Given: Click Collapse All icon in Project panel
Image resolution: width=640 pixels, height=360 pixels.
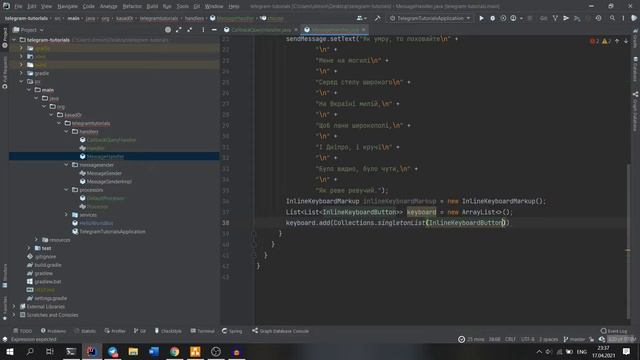Looking at the screenshot, I should click(190, 30).
